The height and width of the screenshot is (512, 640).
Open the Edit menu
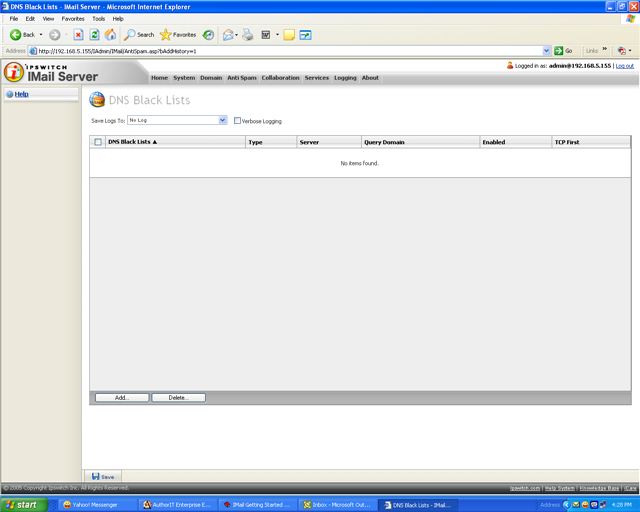pyautogui.click(x=30, y=19)
